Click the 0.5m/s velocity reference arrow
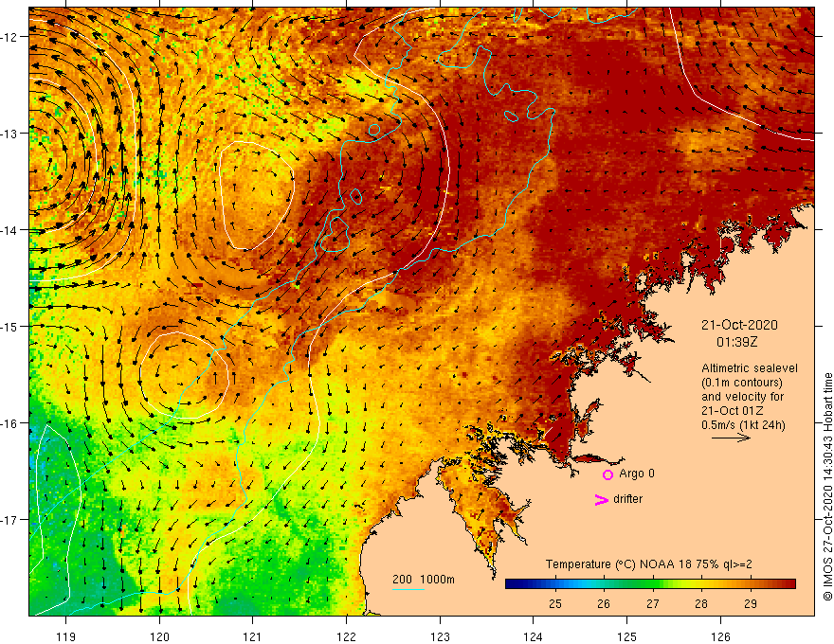Viewport: 834px width, 644px height. [731, 438]
